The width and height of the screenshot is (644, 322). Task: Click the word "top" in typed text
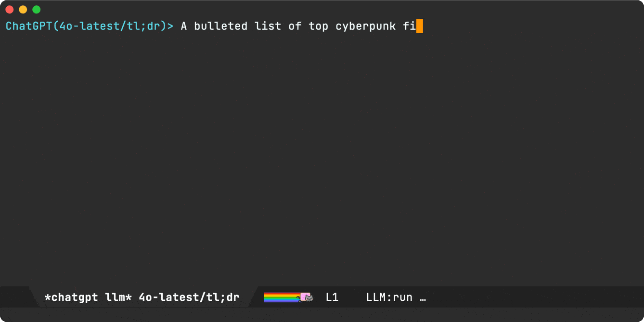[318, 26]
